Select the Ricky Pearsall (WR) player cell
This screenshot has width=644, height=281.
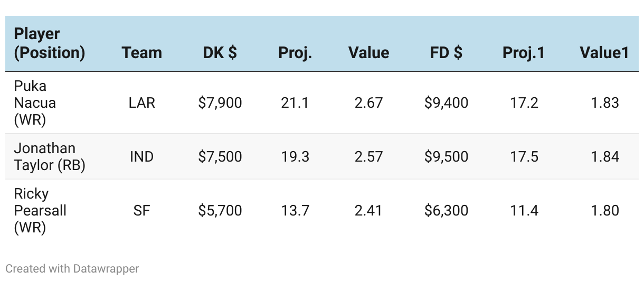pyautogui.click(x=40, y=210)
